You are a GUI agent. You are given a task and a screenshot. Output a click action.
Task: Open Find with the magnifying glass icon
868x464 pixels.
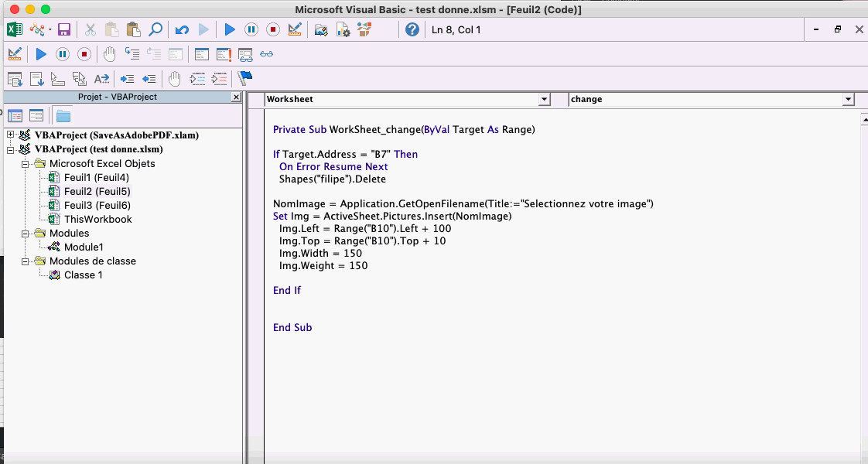click(155, 29)
